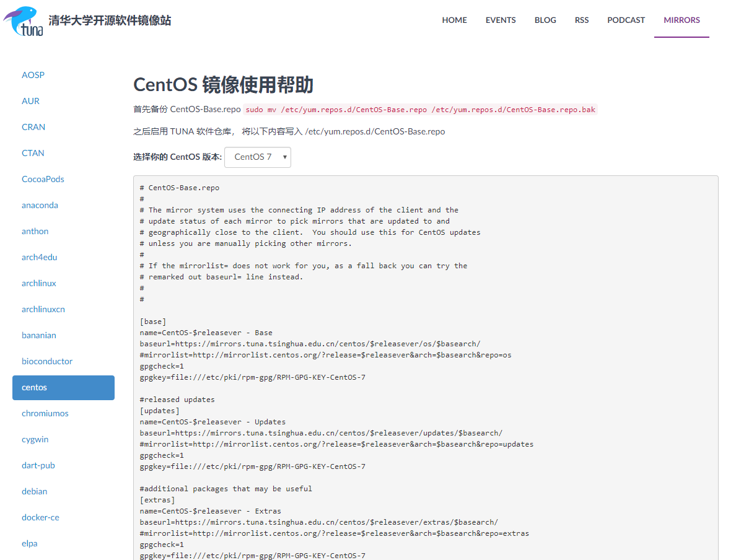Open the RSS feed link
Screen dimensions: 736x560
point(582,20)
